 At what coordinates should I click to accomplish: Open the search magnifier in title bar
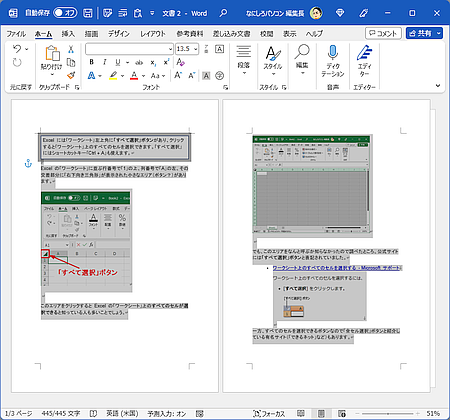coord(223,13)
